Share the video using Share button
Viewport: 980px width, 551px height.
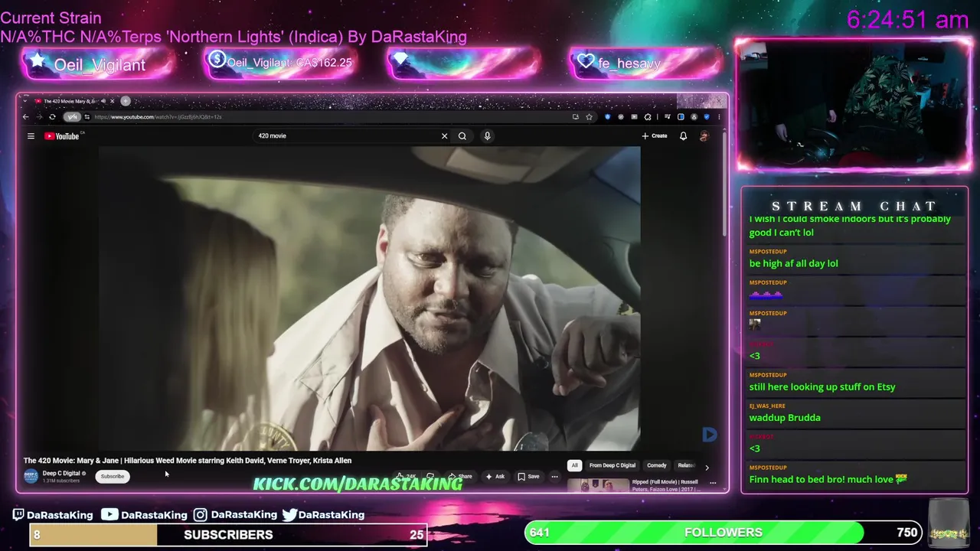click(460, 477)
